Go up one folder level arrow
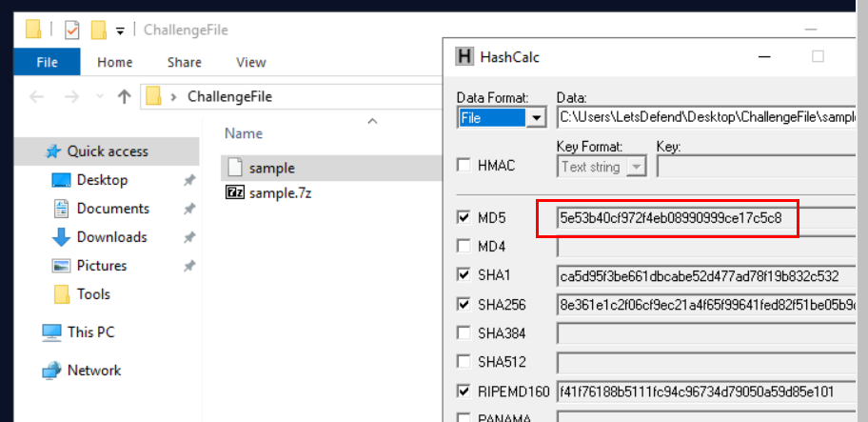This screenshot has width=868, height=422. (x=124, y=97)
